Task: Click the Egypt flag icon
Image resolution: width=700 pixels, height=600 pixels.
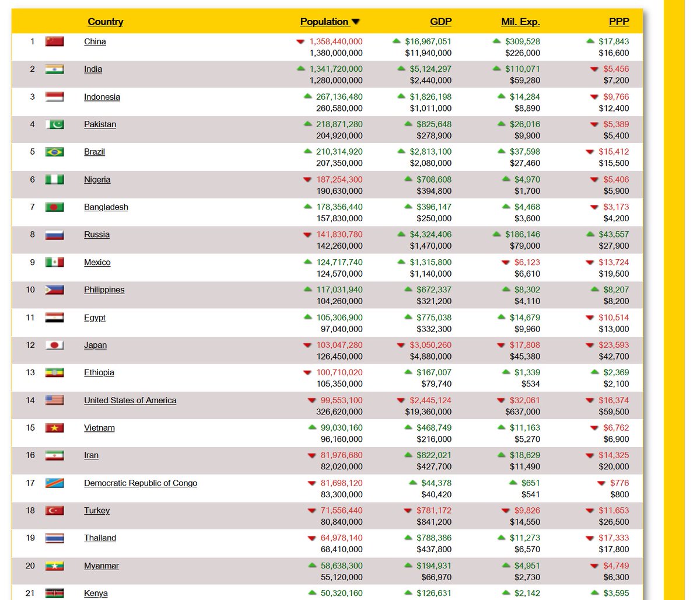Action: [x=55, y=318]
